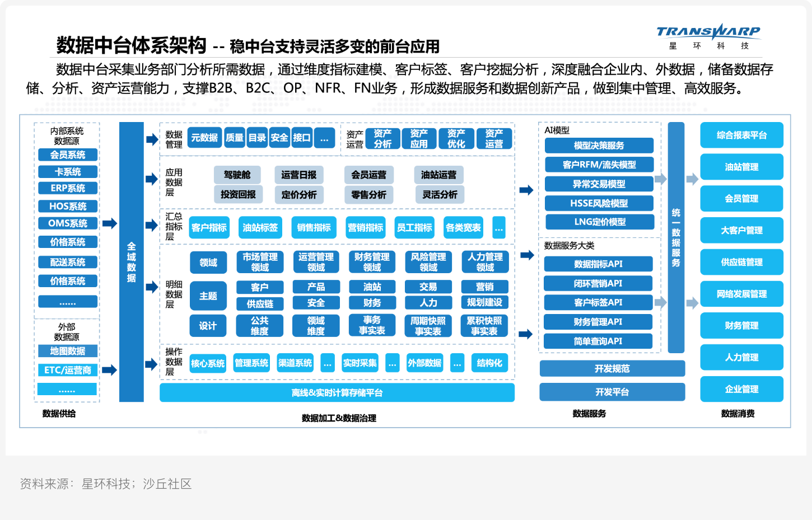Click the 资产应用 block
Image resolution: width=812 pixels, height=520 pixels.
419,139
